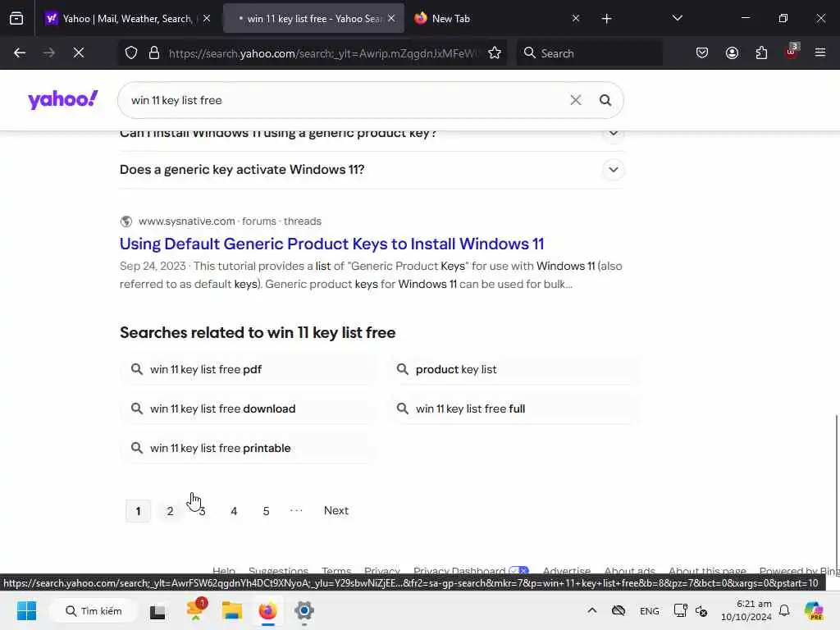Open Firefox account icon

732,53
